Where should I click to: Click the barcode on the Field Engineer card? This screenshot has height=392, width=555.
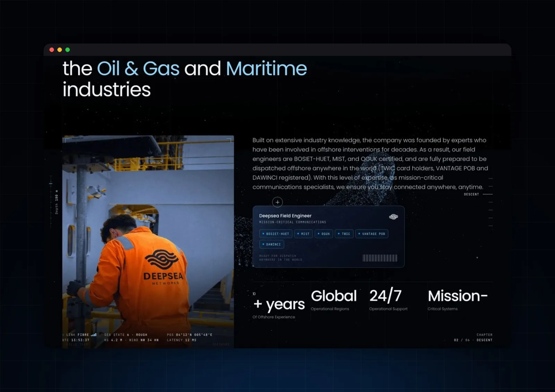point(380,258)
